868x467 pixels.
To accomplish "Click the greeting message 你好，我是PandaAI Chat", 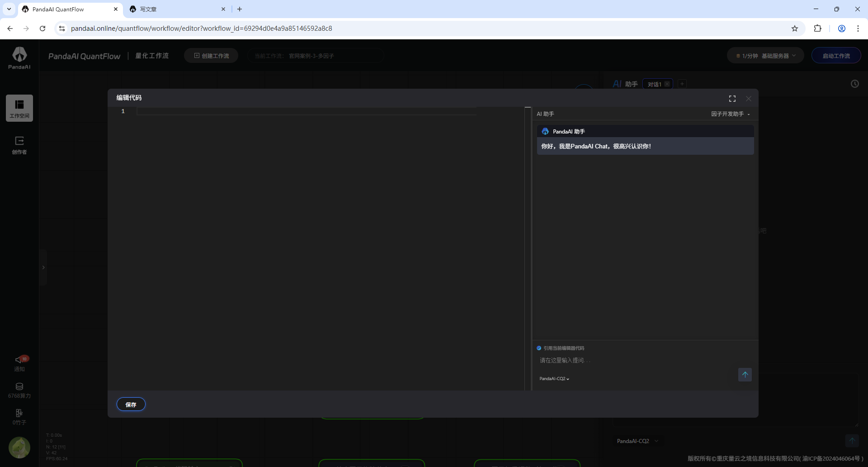I will click(x=596, y=146).
